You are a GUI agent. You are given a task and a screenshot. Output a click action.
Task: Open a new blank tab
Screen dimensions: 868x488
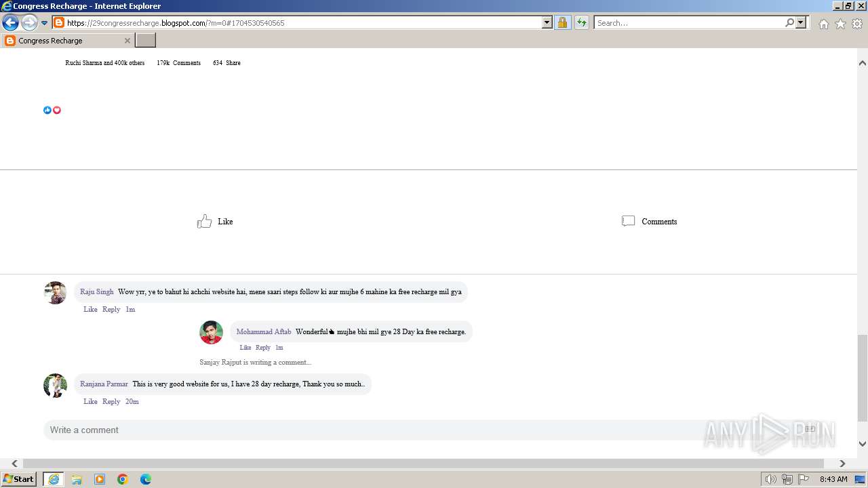(146, 41)
